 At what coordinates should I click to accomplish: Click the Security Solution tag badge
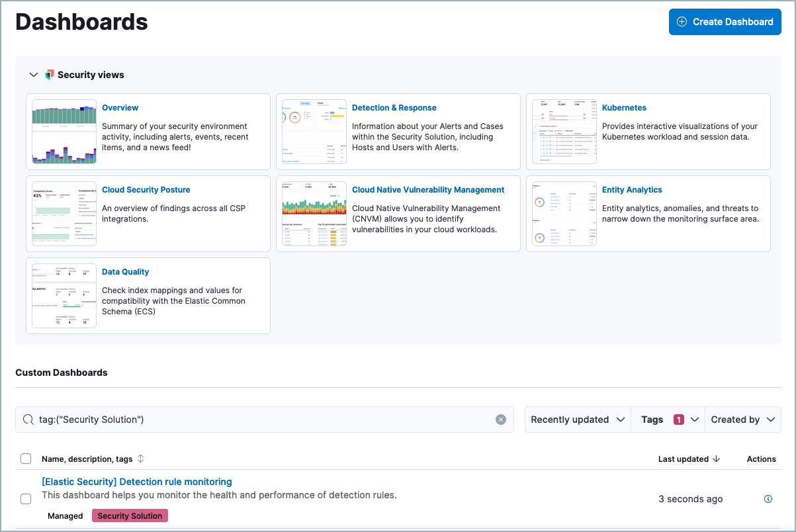pos(130,515)
